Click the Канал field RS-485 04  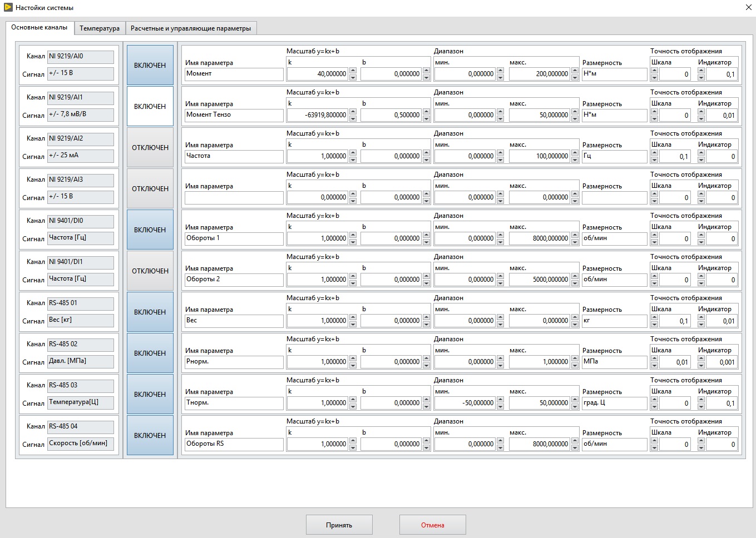[81, 427]
